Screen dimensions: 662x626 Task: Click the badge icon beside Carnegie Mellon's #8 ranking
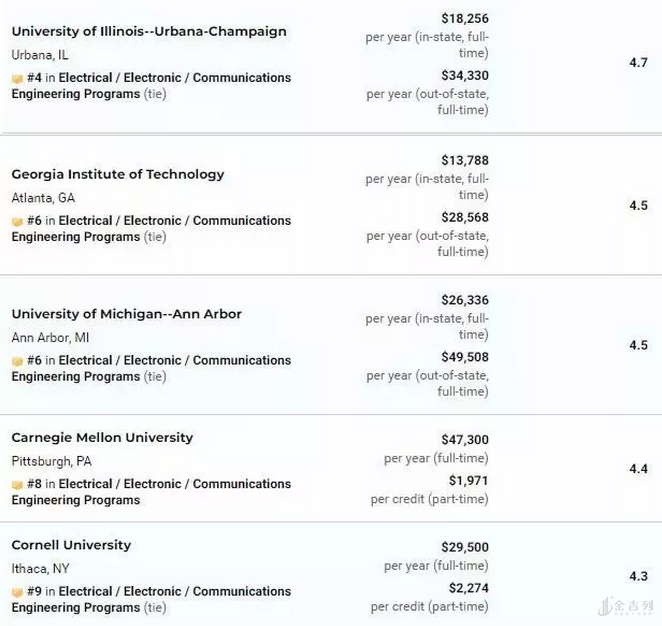tap(17, 484)
